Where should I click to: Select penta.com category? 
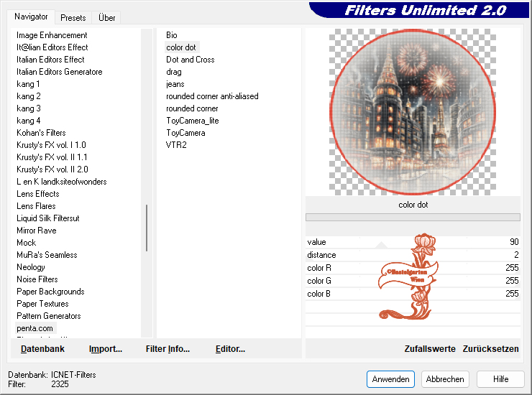[x=35, y=328]
